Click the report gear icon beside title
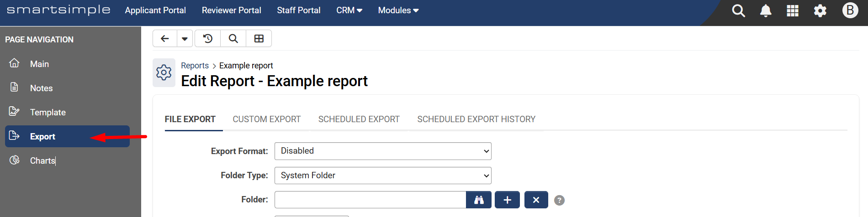Viewport: 868px width, 217px height. [x=164, y=72]
